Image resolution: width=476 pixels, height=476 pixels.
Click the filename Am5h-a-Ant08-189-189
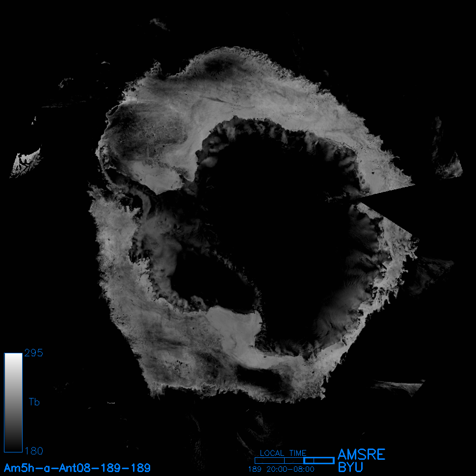coord(77,468)
